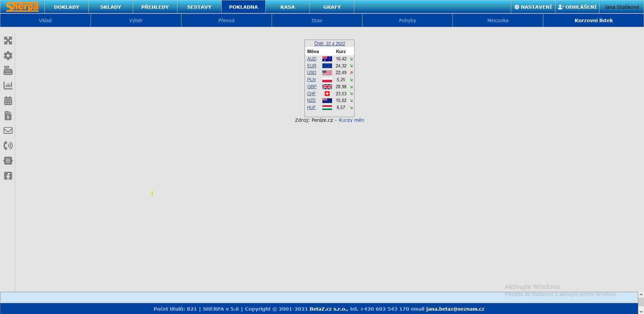Open the DOKLADY menu

tap(66, 7)
